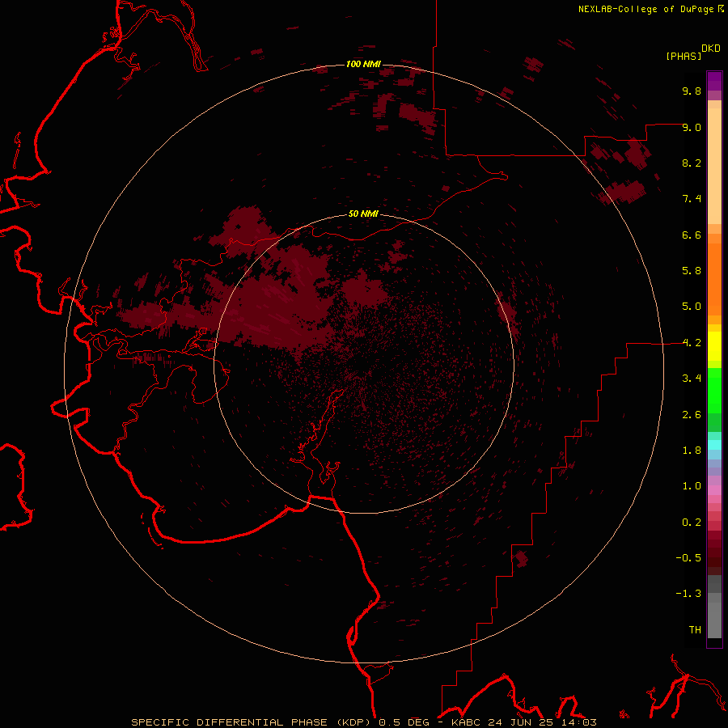Pick the 5.8 scale value
Screen dimensions: 728x728
(x=692, y=271)
